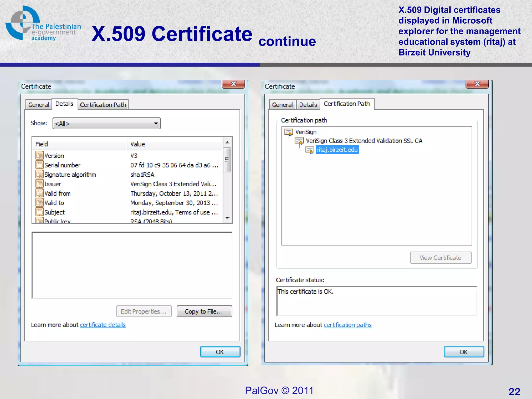Click the VeriSign root certificate icon
Viewport: 532px width, 399px height.
click(x=289, y=132)
